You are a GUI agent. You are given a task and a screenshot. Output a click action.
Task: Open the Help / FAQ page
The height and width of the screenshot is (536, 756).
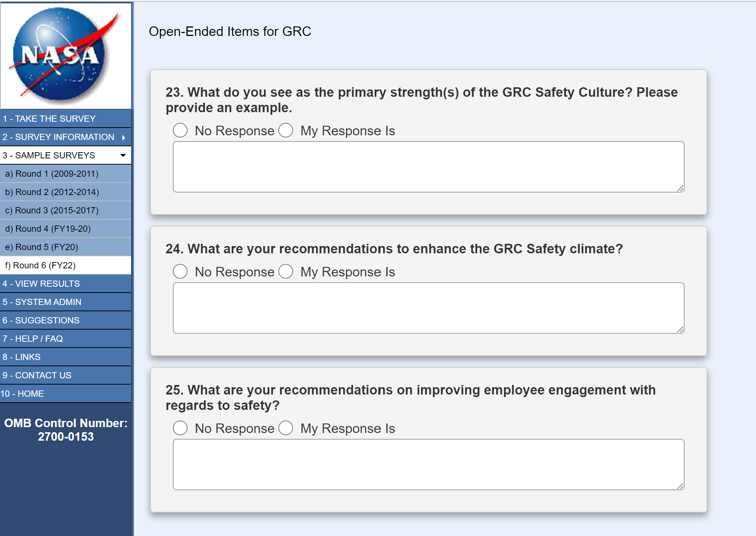33,339
